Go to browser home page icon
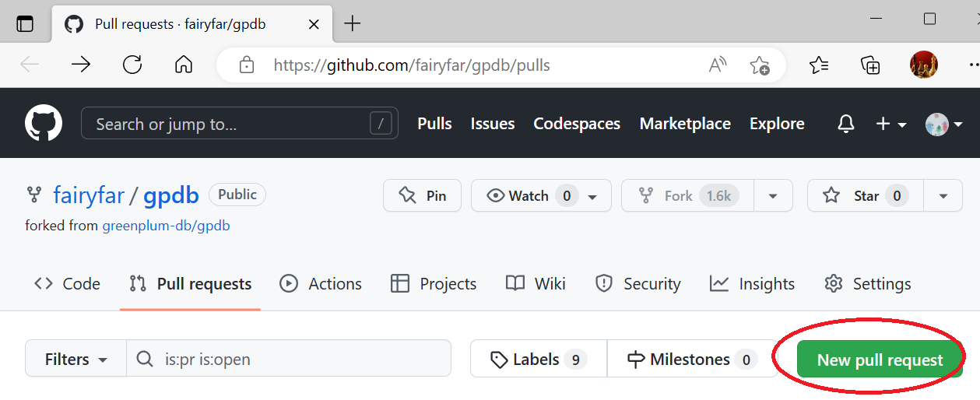980x400 pixels. (184, 65)
